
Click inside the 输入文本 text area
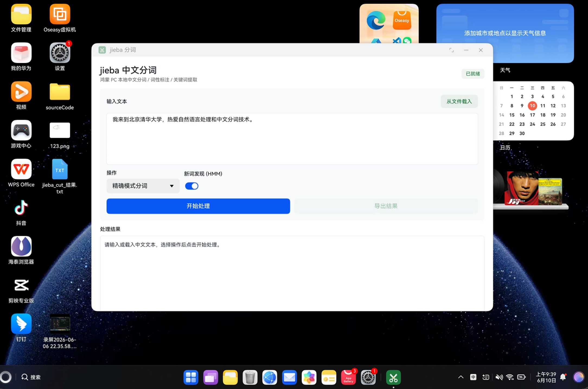(292, 139)
